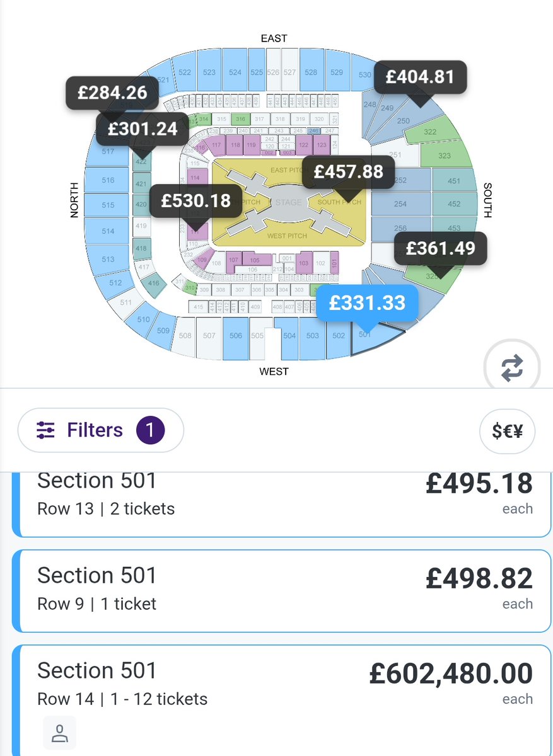
Task: Click the £530.18 price marker
Action: (x=195, y=202)
